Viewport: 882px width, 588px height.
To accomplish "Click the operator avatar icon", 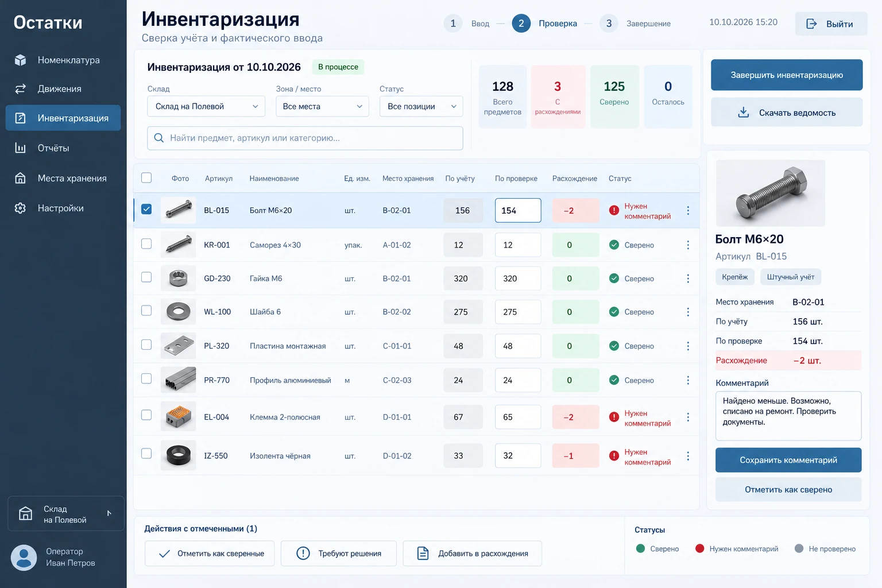I will coord(24,558).
